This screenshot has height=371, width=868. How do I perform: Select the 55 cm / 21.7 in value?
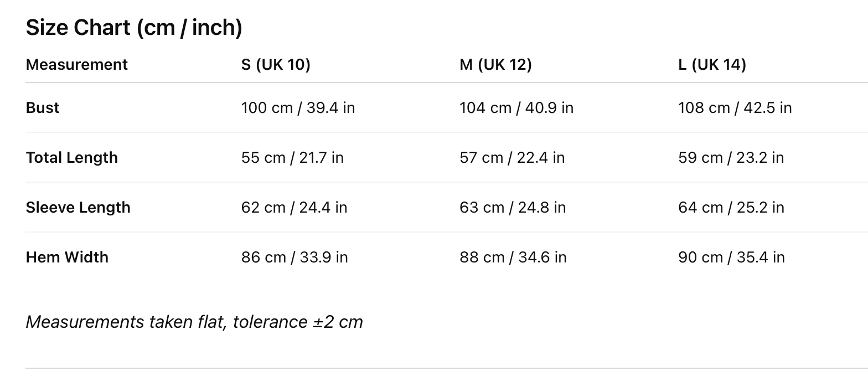point(292,158)
